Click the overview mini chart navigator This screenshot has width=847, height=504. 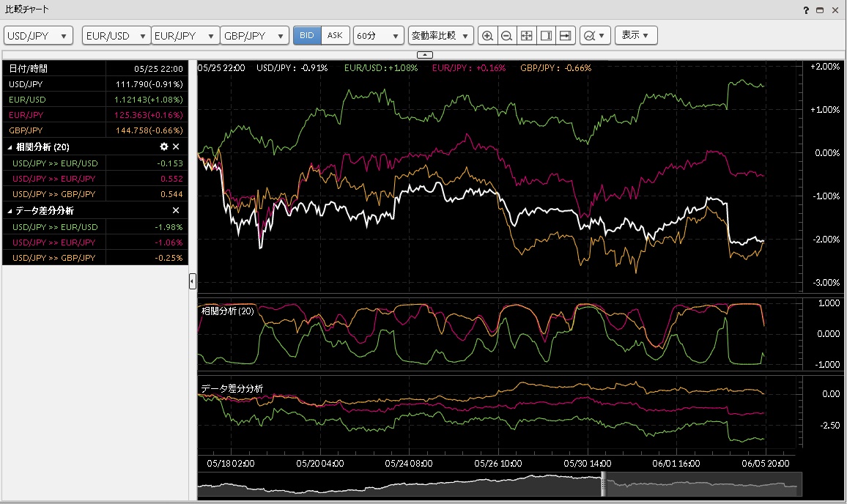click(x=500, y=484)
